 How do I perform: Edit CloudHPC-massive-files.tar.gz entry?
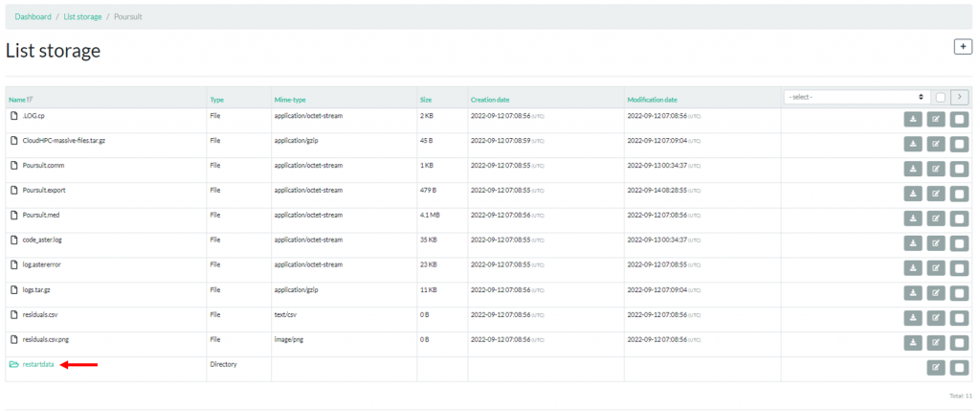click(936, 144)
